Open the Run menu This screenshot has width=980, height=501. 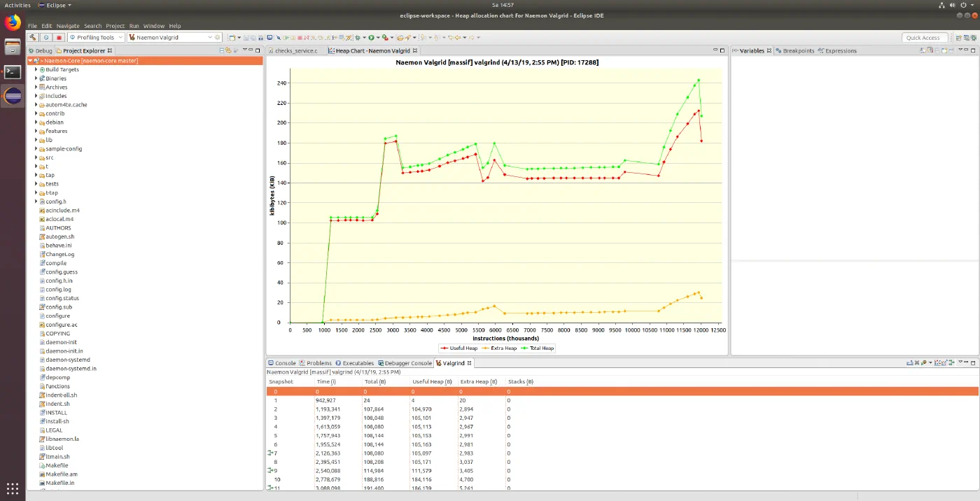pyautogui.click(x=134, y=26)
